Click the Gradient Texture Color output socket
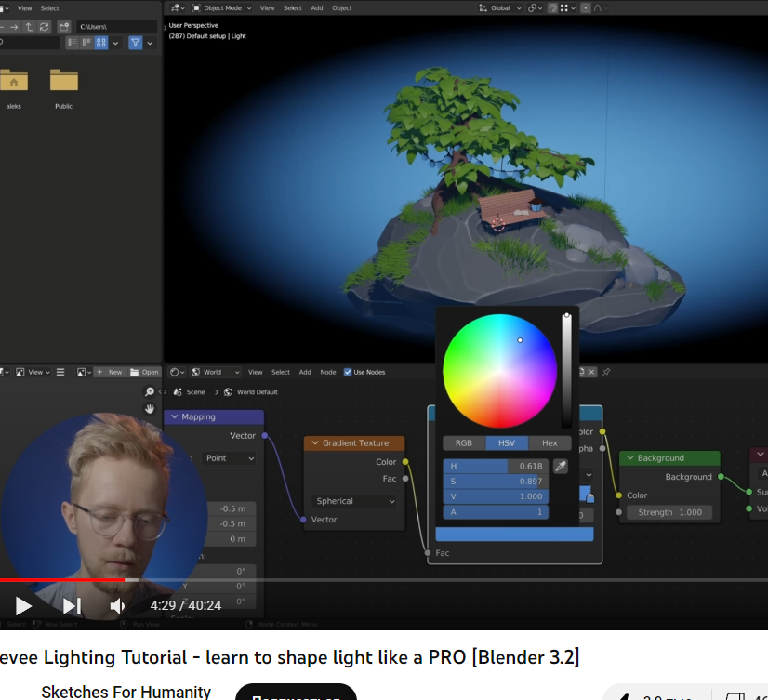 tap(405, 462)
